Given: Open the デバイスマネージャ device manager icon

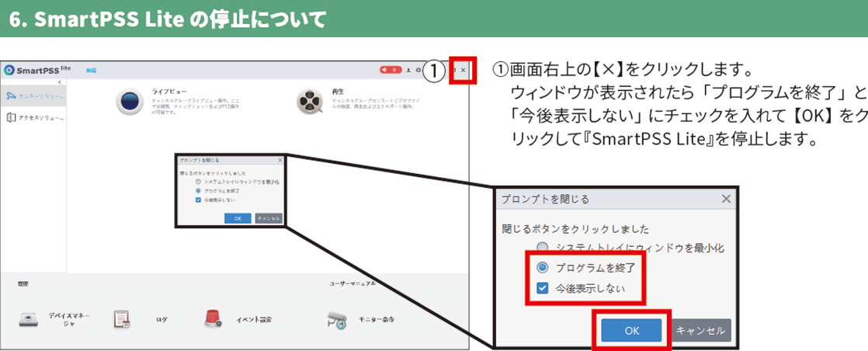Looking at the screenshot, I should [28, 319].
